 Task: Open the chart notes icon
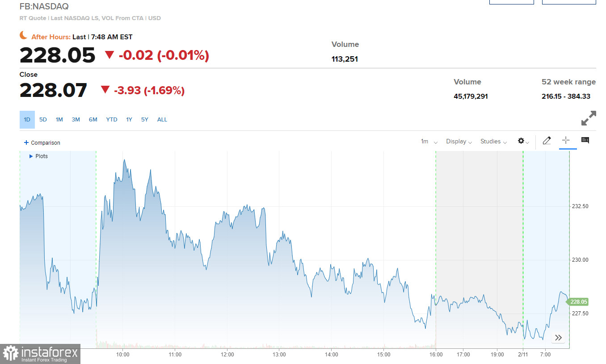tap(585, 141)
